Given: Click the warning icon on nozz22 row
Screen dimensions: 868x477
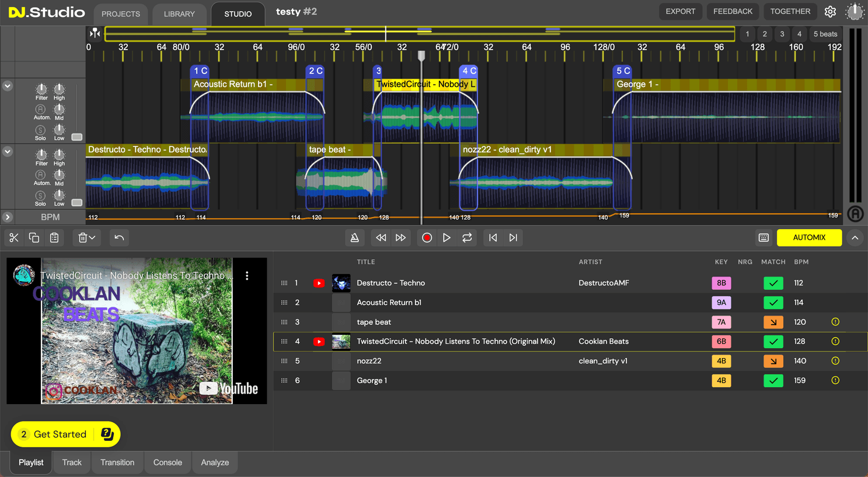Looking at the screenshot, I should [835, 361].
